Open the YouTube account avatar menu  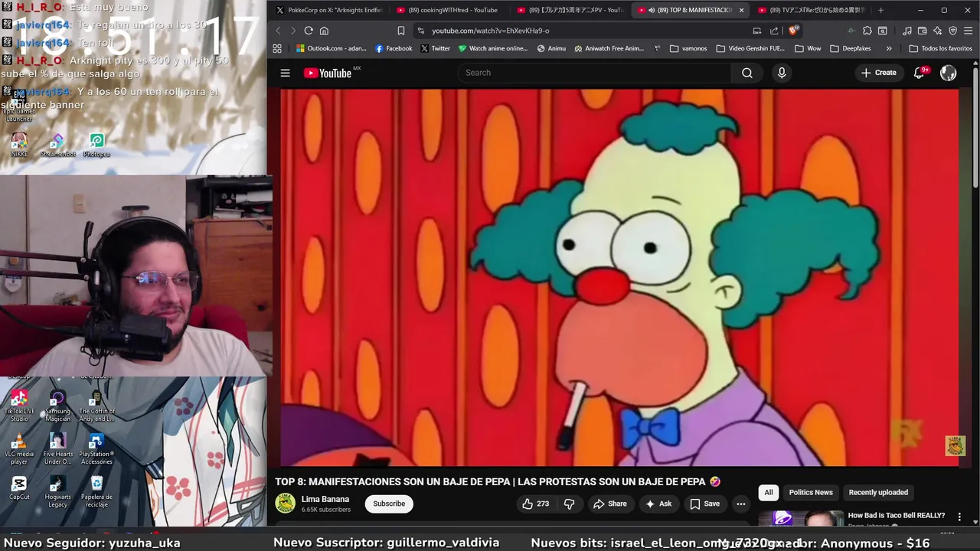(948, 73)
